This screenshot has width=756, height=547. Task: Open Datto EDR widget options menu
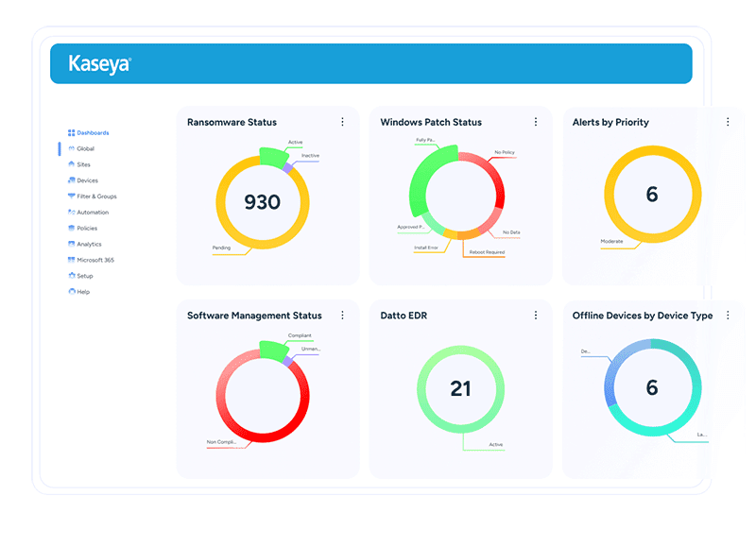pyautogui.click(x=535, y=316)
